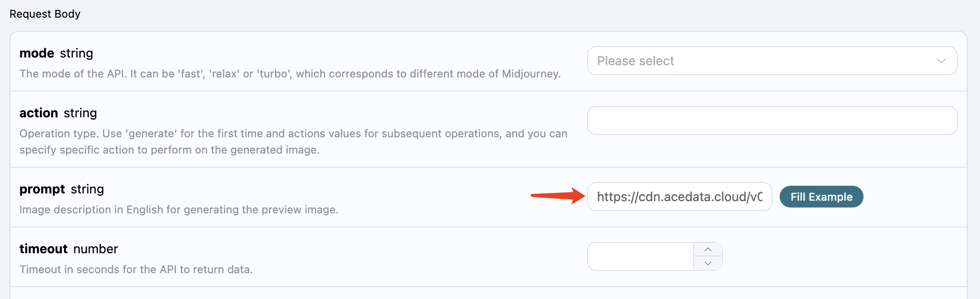Focus the timeout number input box
The width and height of the screenshot is (980, 299).
pyautogui.click(x=640, y=256)
